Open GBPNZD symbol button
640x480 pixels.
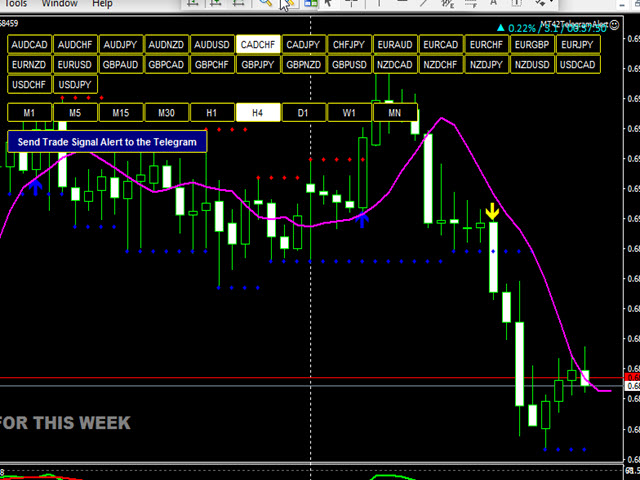click(x=304, y=64)
